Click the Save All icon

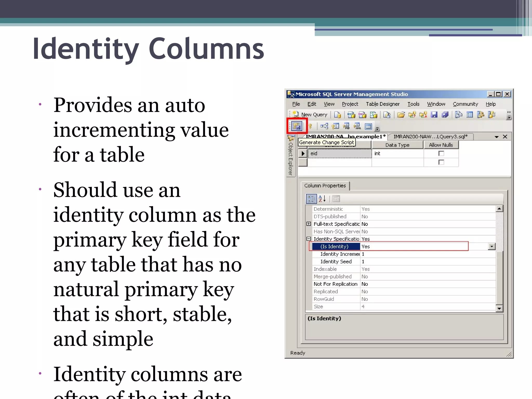(x=445, y=115)
